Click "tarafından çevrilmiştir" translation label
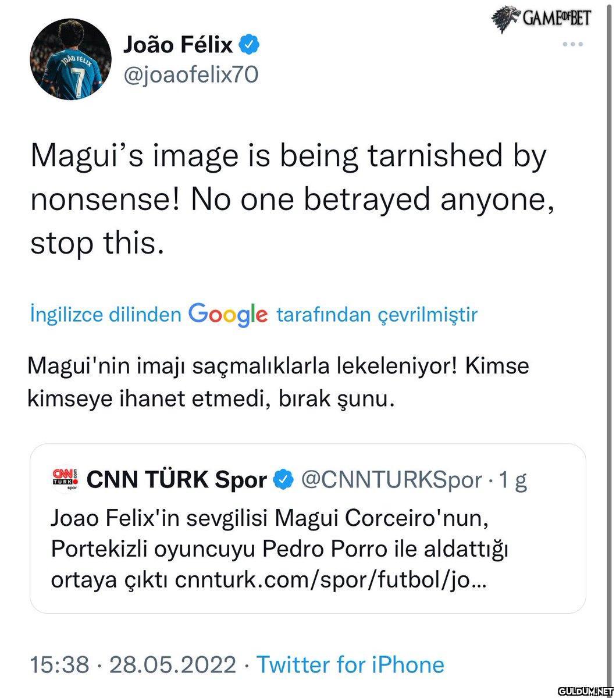Image resolution: width=616 pixels, height=698 pixels. [376, 315]
